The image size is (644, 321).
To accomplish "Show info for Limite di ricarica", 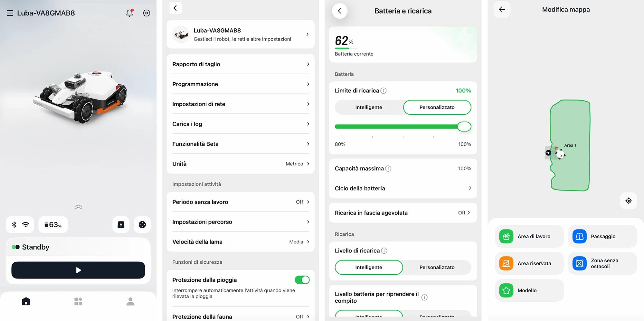I will tap(384, 91).
